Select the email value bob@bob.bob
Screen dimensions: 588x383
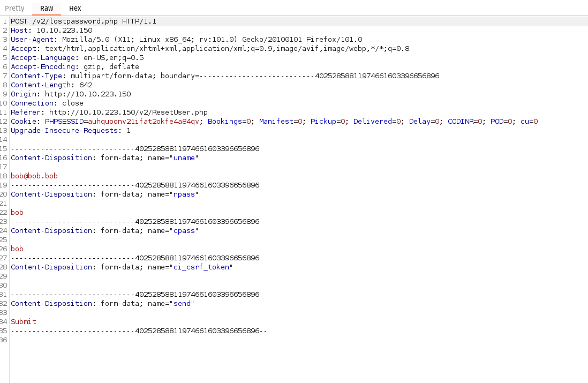34,176
